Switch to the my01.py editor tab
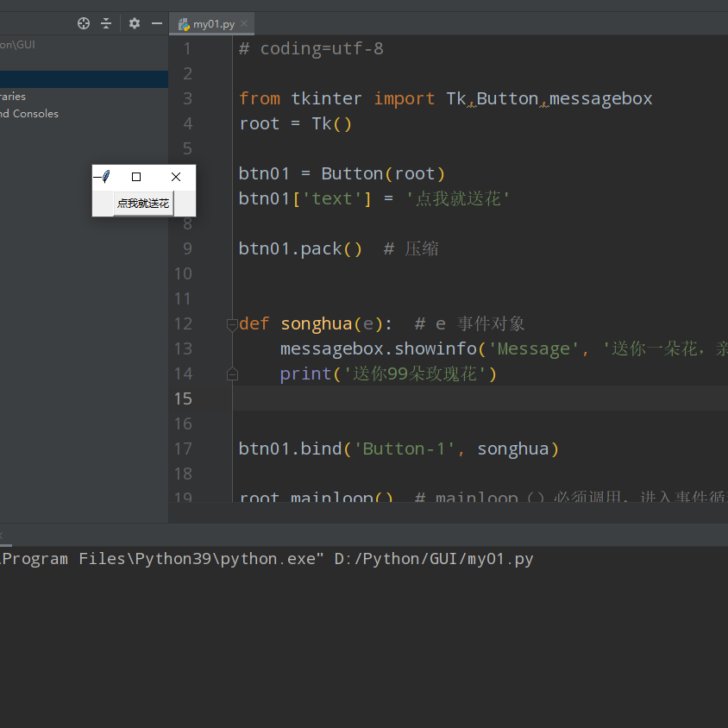 [x=211, y=24]
